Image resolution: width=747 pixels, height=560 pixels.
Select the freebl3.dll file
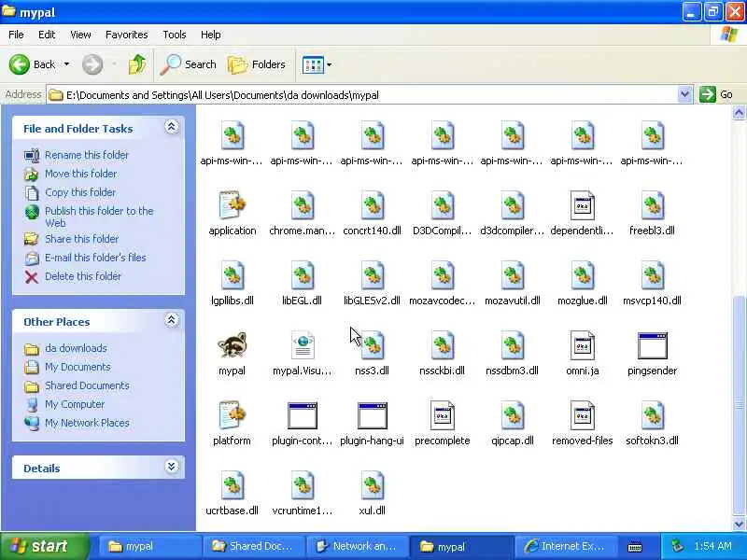[x=652, y=205]
